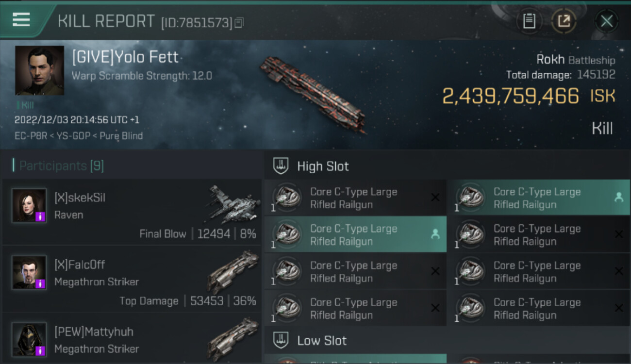Screen dimensions: 631x364
Task: Open Mattyhuh's pilot portrait
Action: [29, 339]
